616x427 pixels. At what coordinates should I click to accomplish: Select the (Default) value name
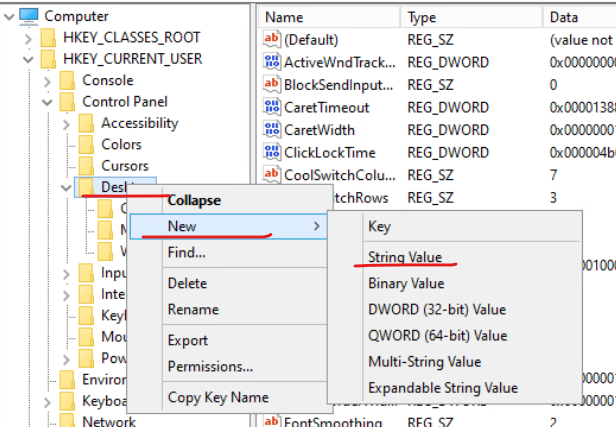tap(311, 40)
